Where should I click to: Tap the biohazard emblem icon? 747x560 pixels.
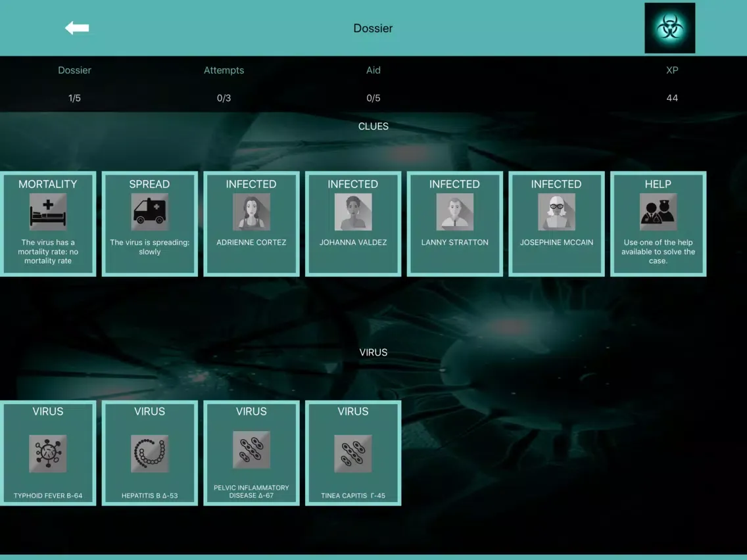pos(670,28)
